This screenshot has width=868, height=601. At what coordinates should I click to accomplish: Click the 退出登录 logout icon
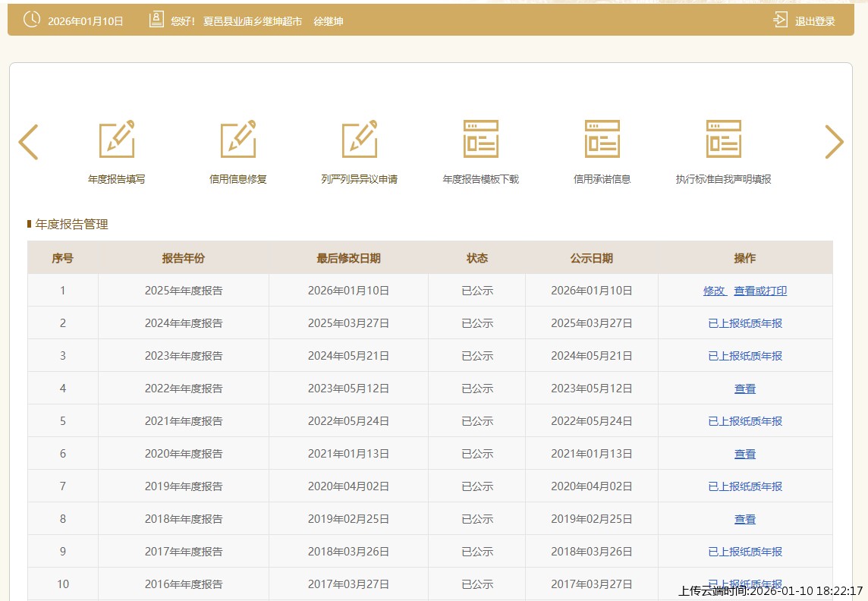[780, 20]
